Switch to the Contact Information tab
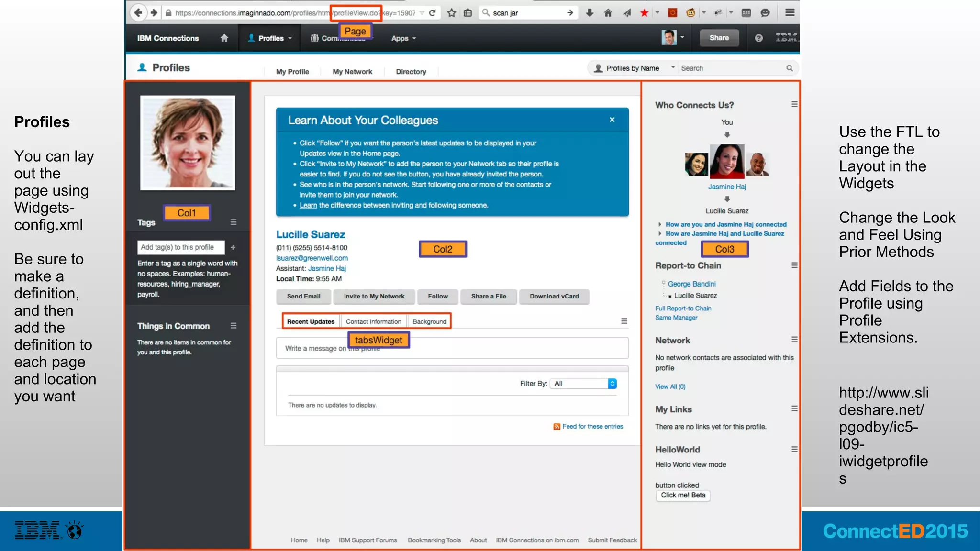Image resolution: width=980 pixels, height=551 pixels. click(x=373, y=321)
